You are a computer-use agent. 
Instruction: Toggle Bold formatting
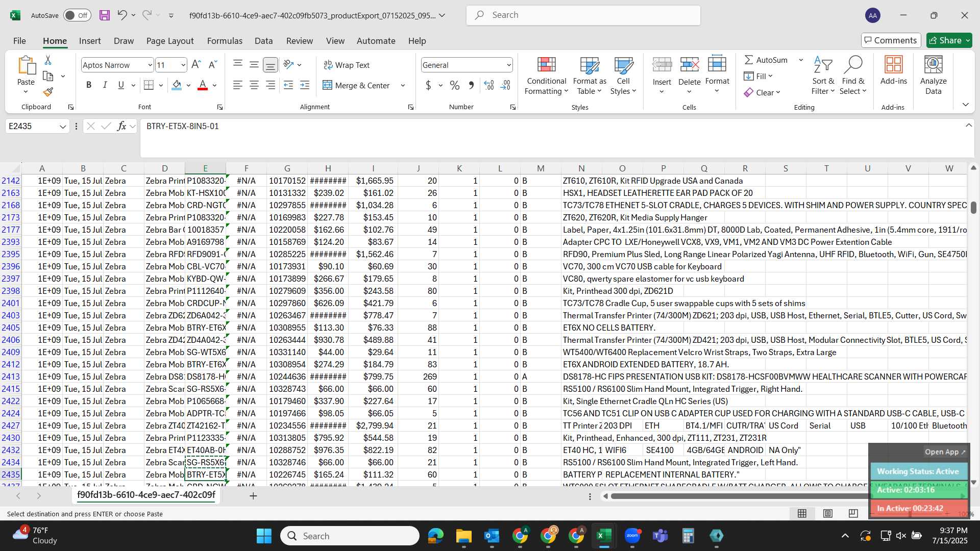pyautogui.click(x=89, y=85)
